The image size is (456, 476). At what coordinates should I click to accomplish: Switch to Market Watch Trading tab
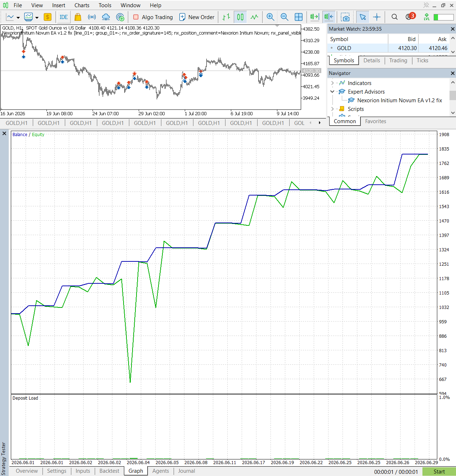coord(398,60)
